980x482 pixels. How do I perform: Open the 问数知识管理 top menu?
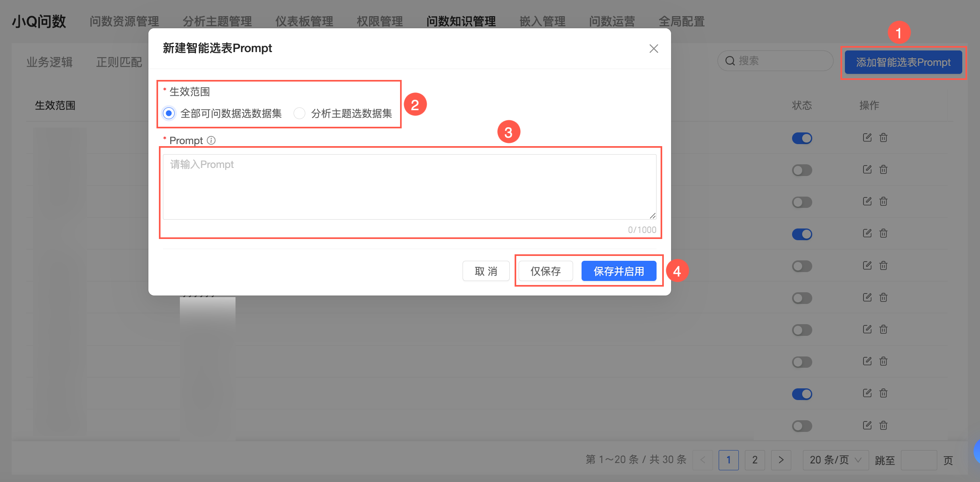click(461, 21)
